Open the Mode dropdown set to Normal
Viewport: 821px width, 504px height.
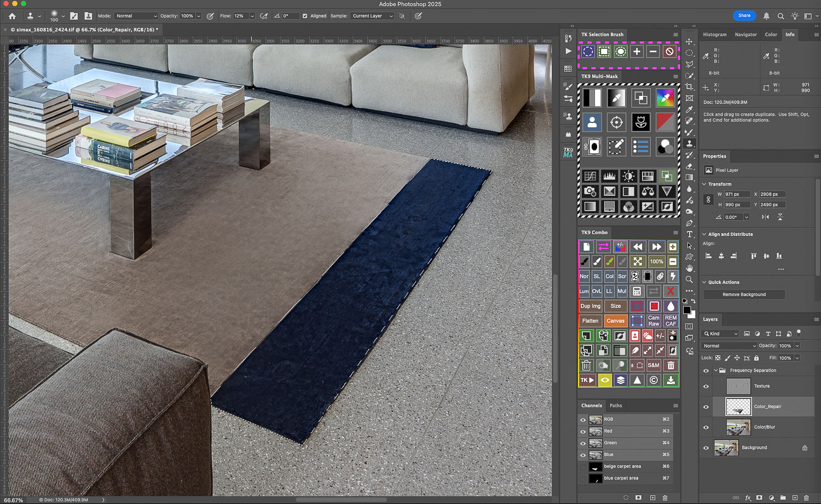136,16
